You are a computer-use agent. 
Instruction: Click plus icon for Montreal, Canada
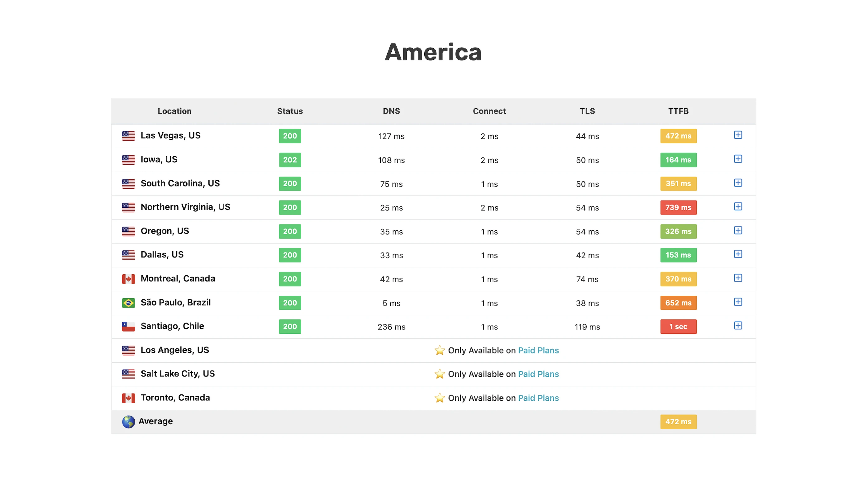(x=737, y=278)
